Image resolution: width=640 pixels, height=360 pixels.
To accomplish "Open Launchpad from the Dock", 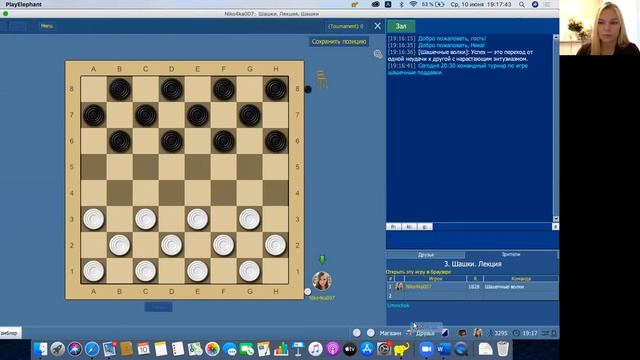I will [x=58, y=349].
